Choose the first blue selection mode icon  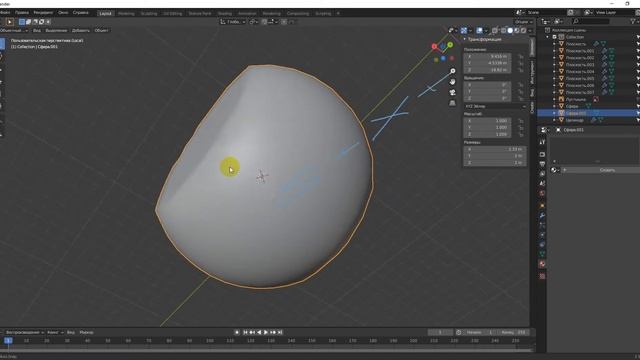pos(22,22)
